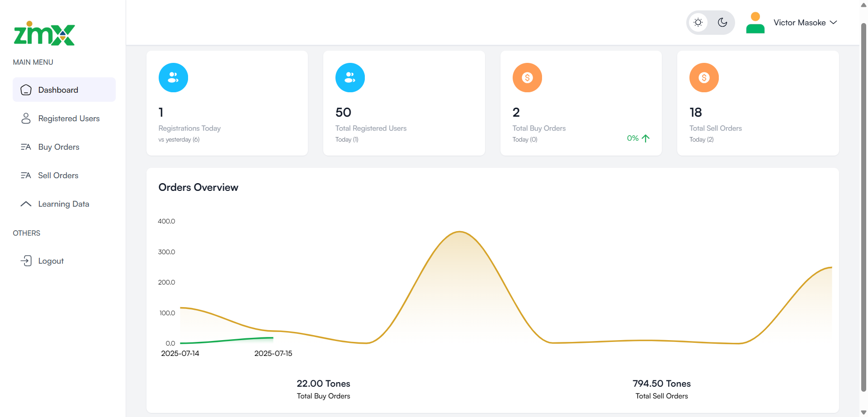
Task: Click the Registered Users sidebar icon
Action: [x=26, y=118]
